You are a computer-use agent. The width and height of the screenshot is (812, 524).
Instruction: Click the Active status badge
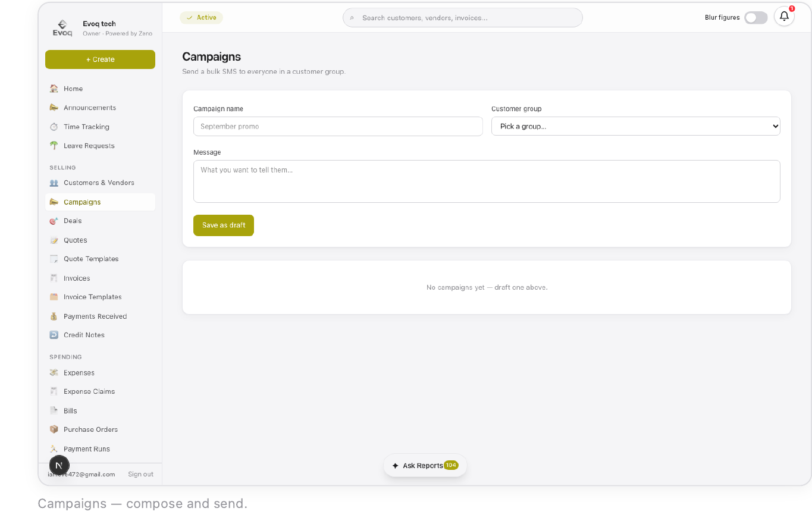coord(201,18)
